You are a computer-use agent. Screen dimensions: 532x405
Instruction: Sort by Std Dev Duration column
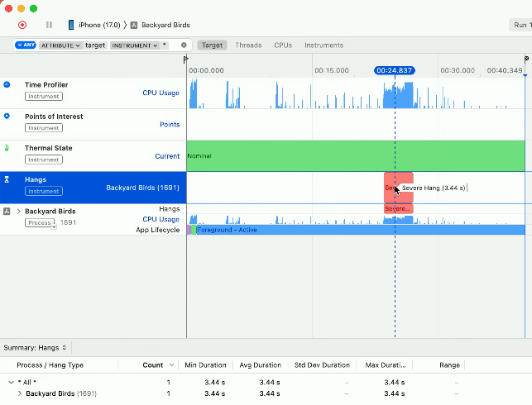click(322, 365)
